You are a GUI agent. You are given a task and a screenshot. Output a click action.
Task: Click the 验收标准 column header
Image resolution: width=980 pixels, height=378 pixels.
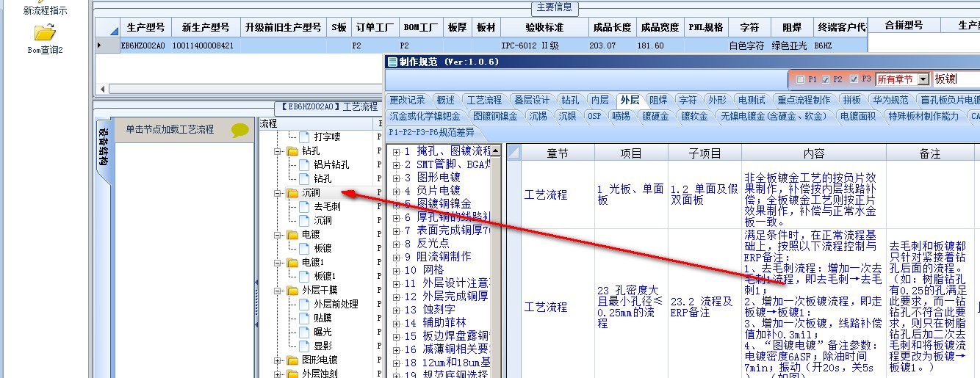pyautogui.click(x=544, y=27)
